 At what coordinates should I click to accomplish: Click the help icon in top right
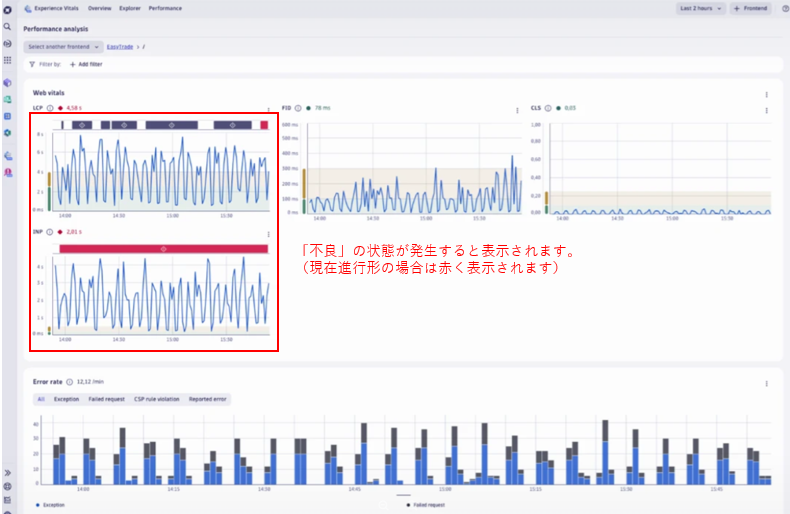click(x=784, y=8)
